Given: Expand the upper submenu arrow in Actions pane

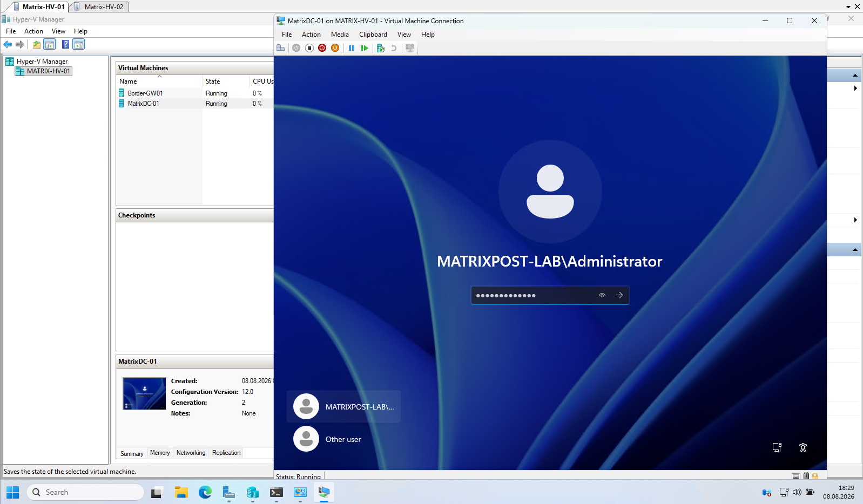Looking at the screenshot, I should tap(855, 88).
